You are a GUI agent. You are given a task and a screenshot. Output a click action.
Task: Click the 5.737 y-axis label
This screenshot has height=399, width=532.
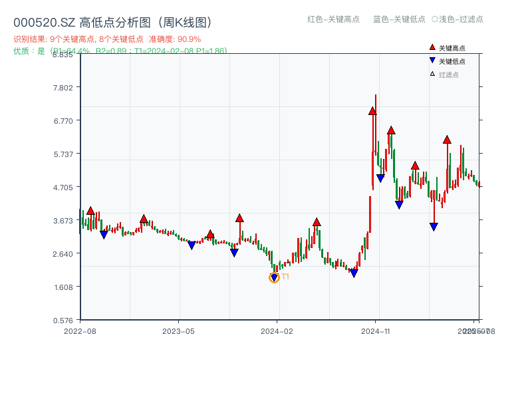click(63, 154)
